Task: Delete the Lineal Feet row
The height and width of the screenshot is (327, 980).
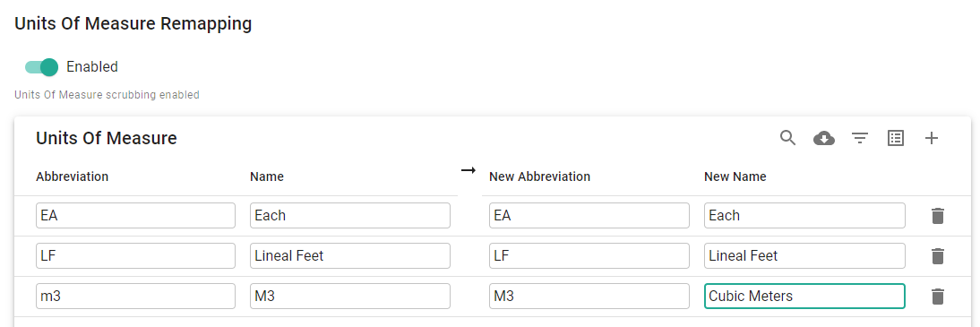Action: 937,255
